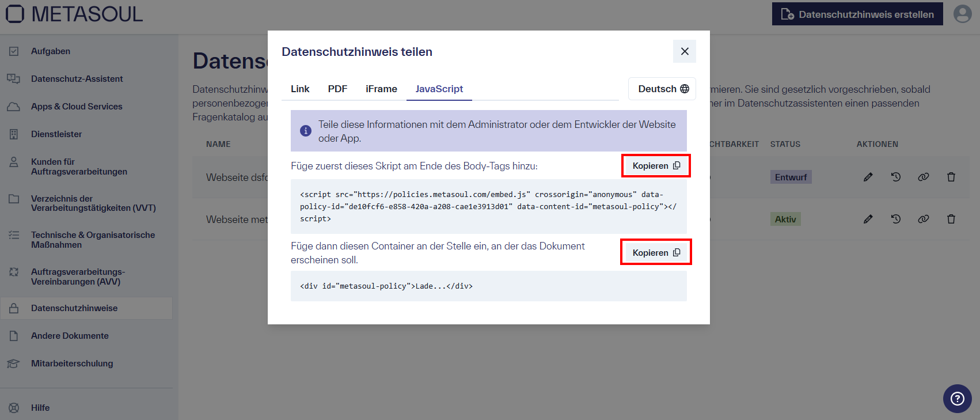Click the Hilfe lifebuoy icon
Image resolution: width=980 pixels, height=420 pixels.
click(14, 408)
